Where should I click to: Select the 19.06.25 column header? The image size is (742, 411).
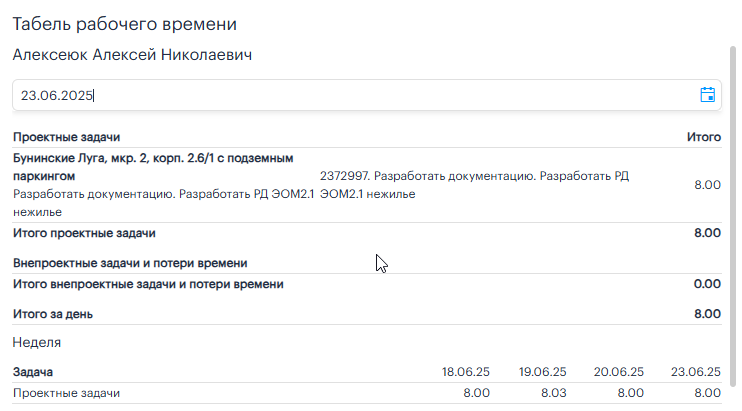tap(543, 372)
